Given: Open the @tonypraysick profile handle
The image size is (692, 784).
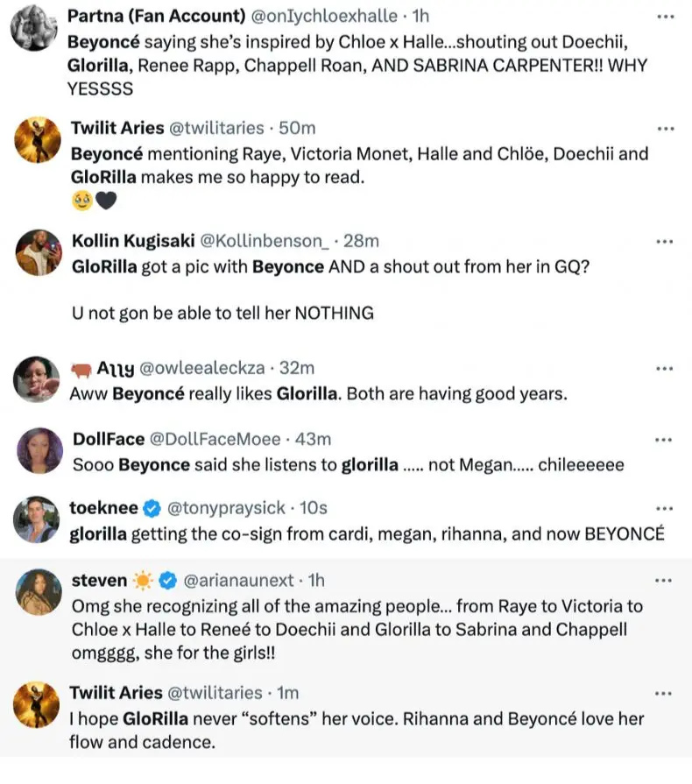Looking at the screenshot, I should point(226,508).
